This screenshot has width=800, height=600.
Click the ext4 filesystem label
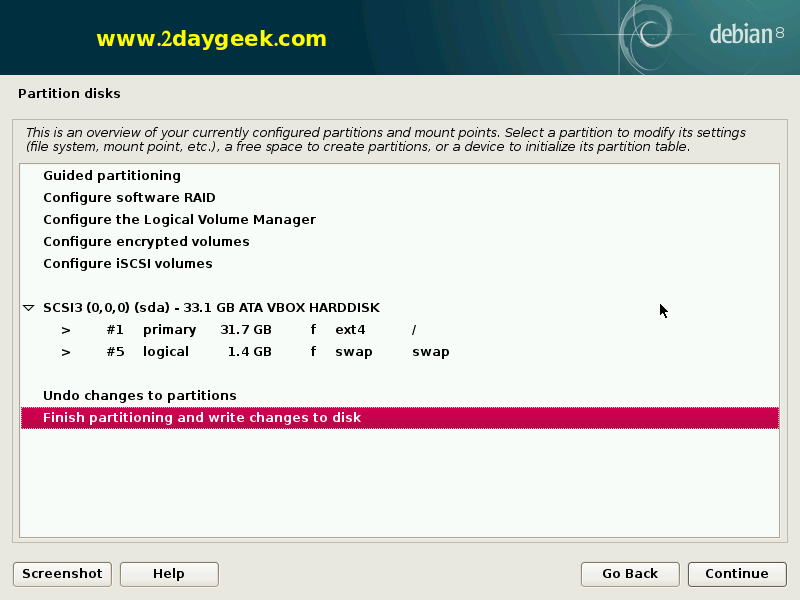pyautogui.click(x=350, y=330)
